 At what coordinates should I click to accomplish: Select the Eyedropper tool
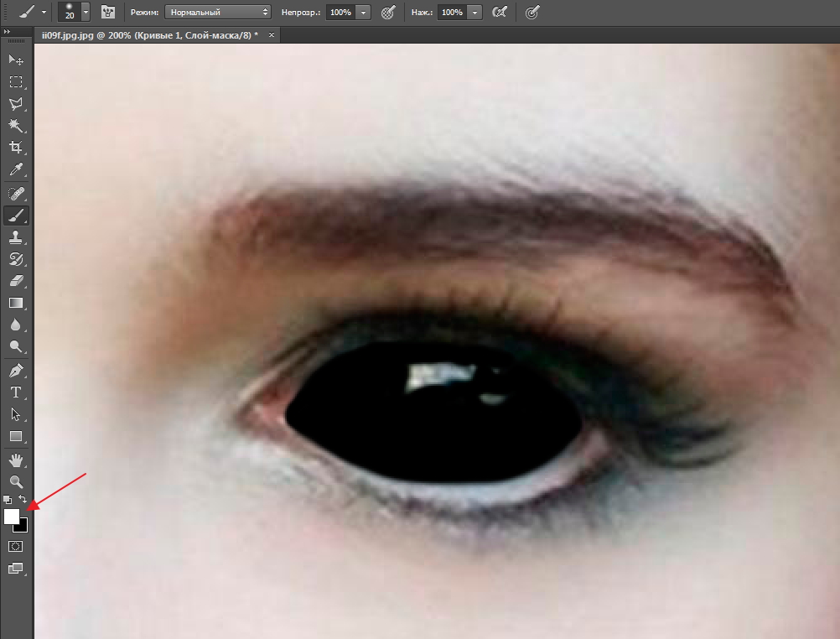point(16,170)
